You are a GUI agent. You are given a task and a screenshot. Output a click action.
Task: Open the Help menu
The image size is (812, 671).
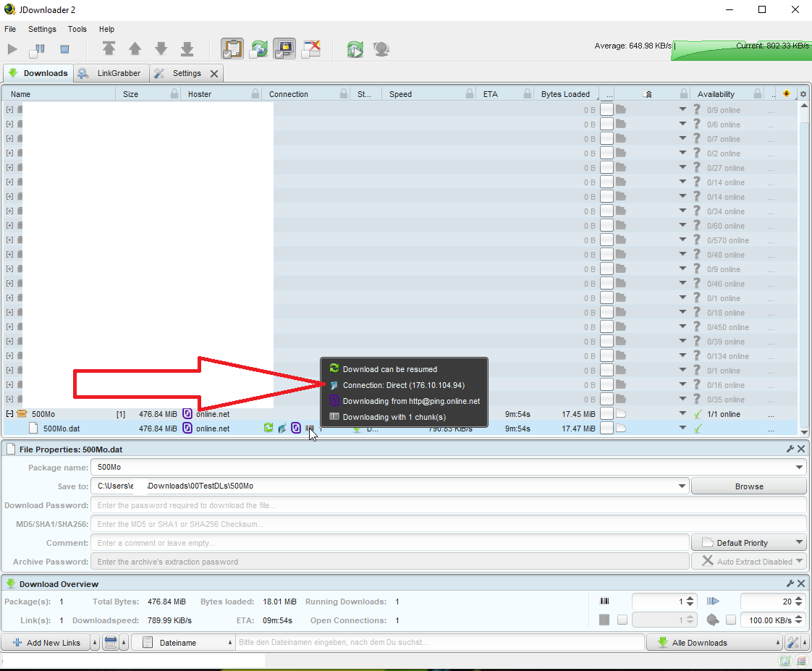coord(106,29)
